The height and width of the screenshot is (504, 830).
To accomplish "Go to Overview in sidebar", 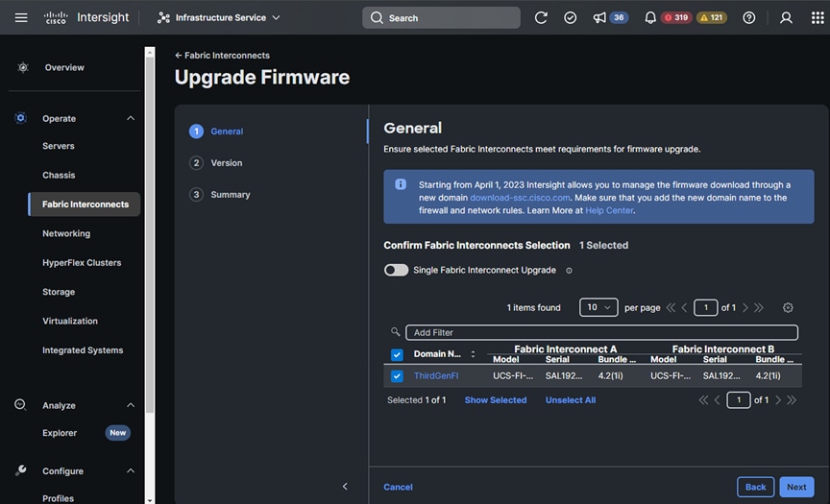I will (x=64, y=68).
